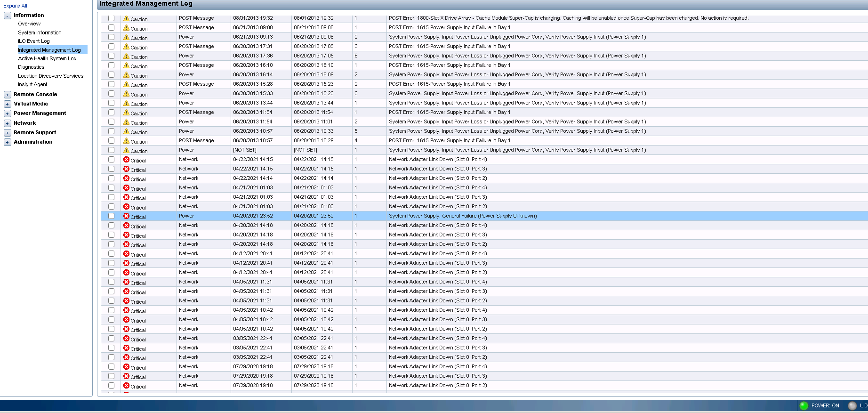This screenshot has height=413, width=868.
Task: Select Integrated Management Log in sidebar
Action: click(49, 50)
